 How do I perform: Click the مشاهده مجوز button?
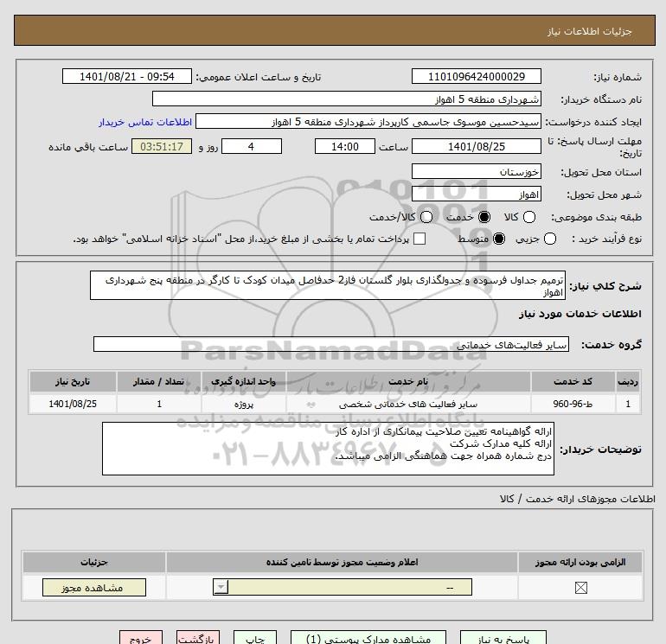tap(94, 587)
